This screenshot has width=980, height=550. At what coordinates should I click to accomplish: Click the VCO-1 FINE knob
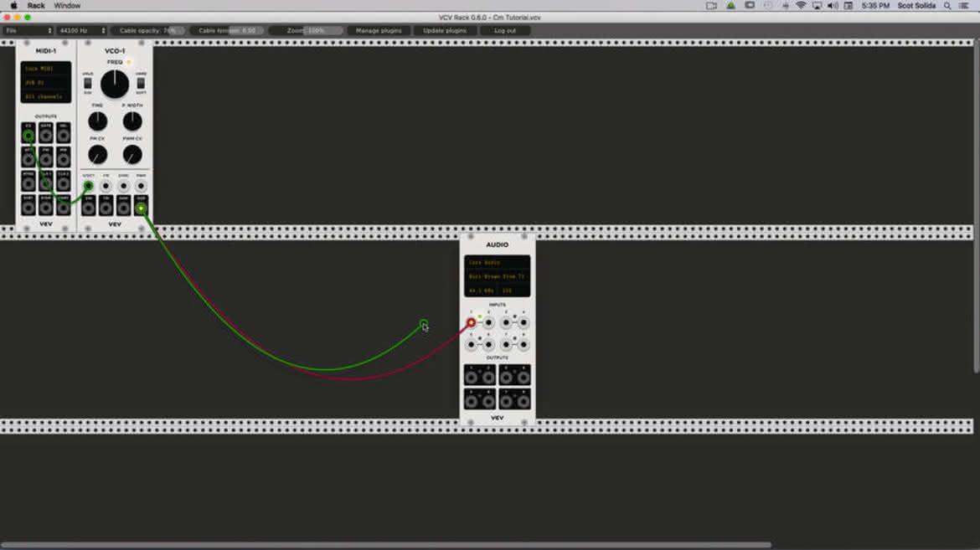[97, 121]
